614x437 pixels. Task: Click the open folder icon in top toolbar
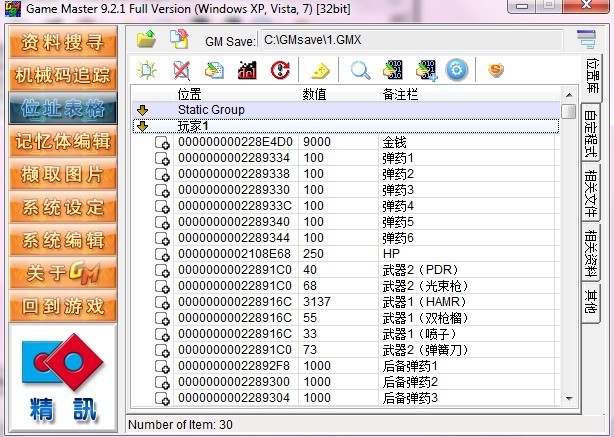(x=146, y=40)
